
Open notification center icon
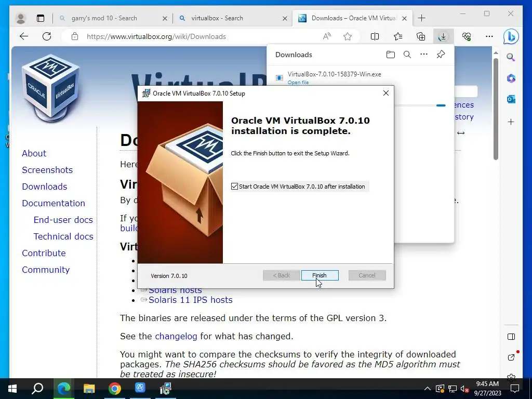[x=515, y=389]
